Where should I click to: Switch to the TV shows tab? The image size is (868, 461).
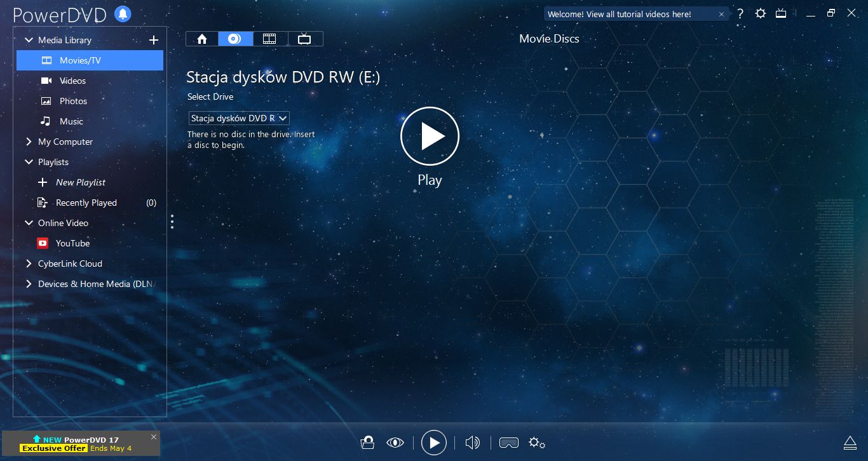coord(305,39)
